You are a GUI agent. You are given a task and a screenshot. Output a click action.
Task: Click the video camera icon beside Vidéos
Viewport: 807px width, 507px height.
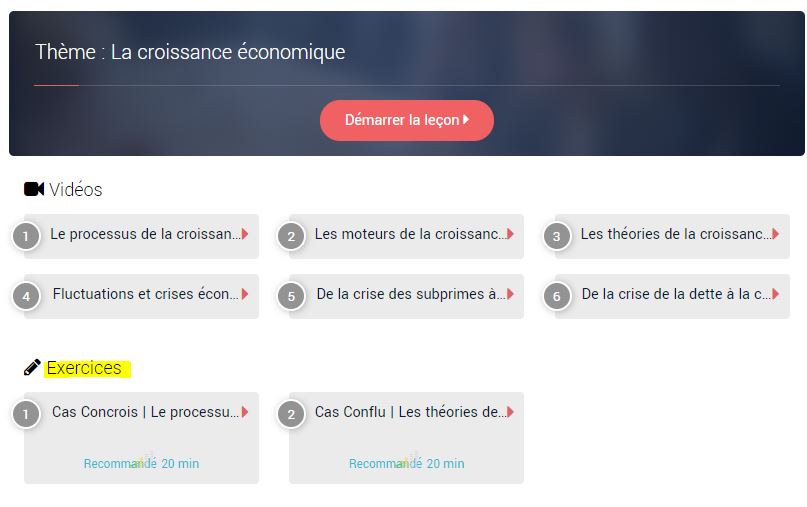(34, 189)
